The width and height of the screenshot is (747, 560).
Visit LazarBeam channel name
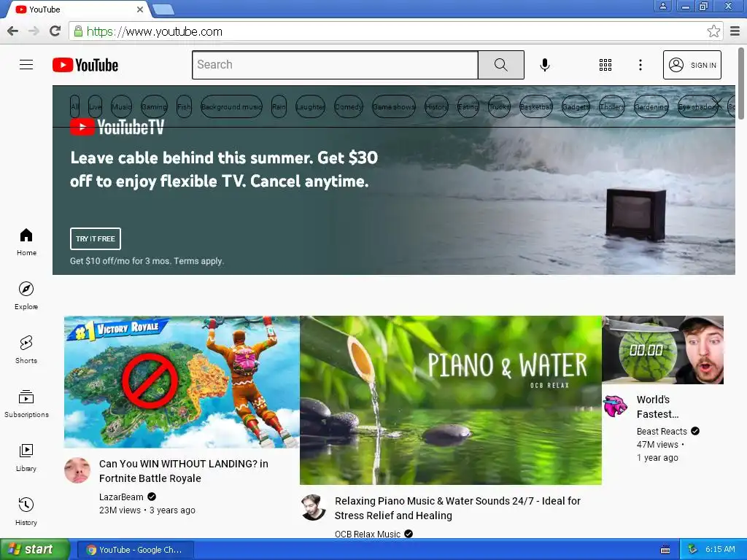(121, 497)
